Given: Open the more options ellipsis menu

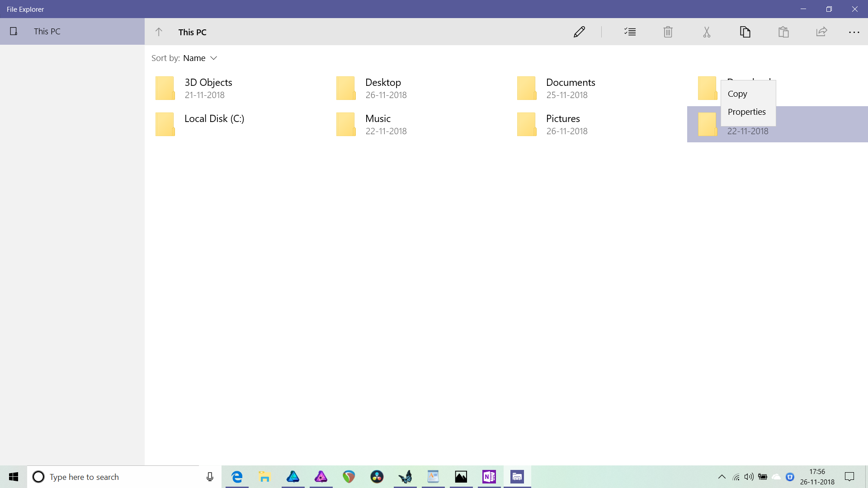Looking at the screenshot, I should click(x=854, y=32).
